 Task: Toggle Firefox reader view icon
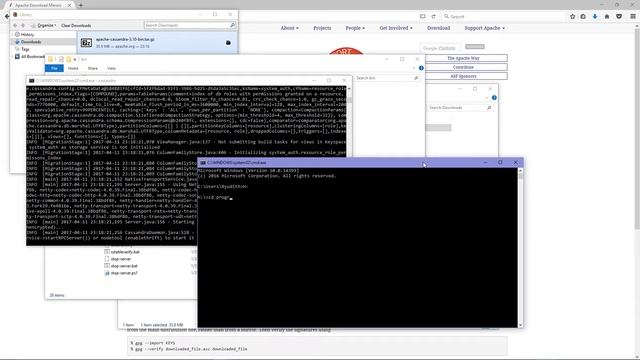tap(422, 16)
